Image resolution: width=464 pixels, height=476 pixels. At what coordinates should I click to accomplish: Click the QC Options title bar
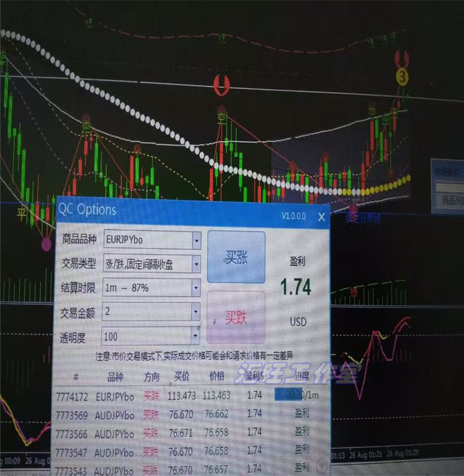(193, 211)
